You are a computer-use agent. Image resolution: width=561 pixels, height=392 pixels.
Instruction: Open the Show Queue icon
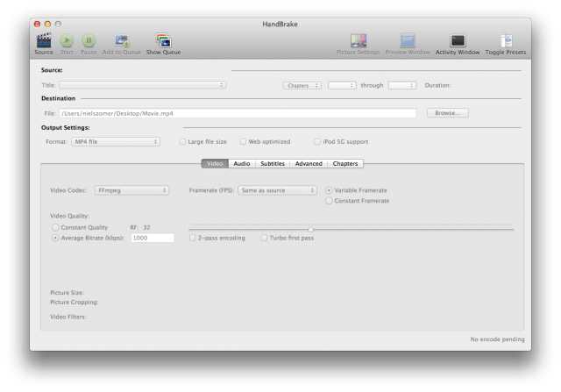coord(163,40)
